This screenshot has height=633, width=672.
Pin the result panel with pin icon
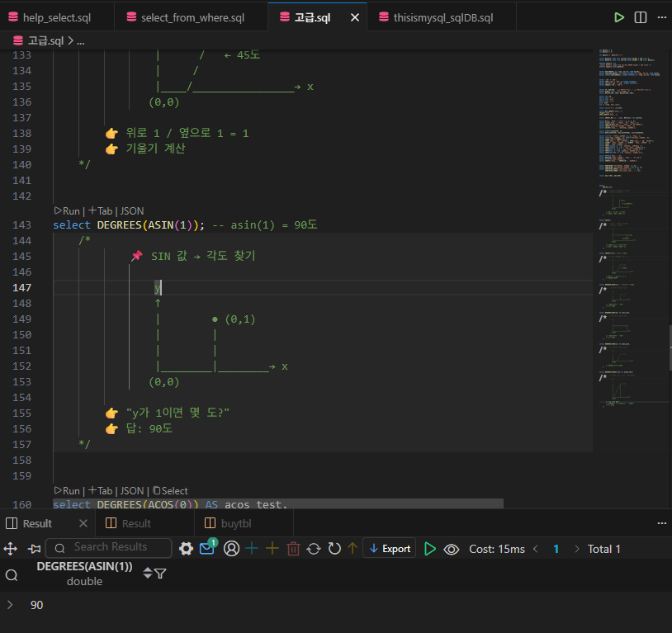pos(35,549)
